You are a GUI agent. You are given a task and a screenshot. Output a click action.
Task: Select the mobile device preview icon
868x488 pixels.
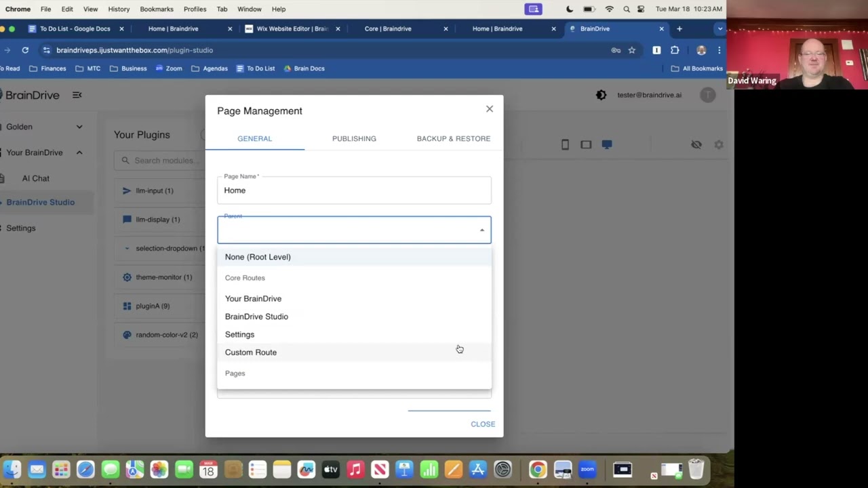(565, 144)
